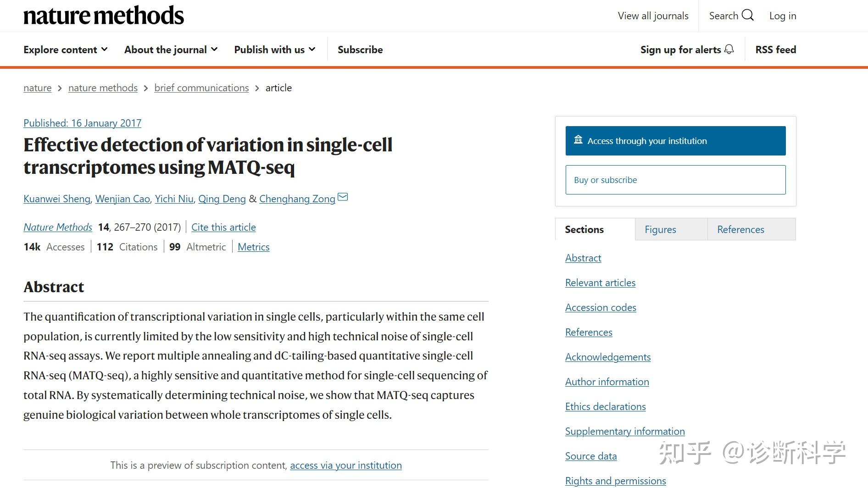Click the Buy or subscribe button
The width and height of the screenshot is (868, 488).
[675, 180]
